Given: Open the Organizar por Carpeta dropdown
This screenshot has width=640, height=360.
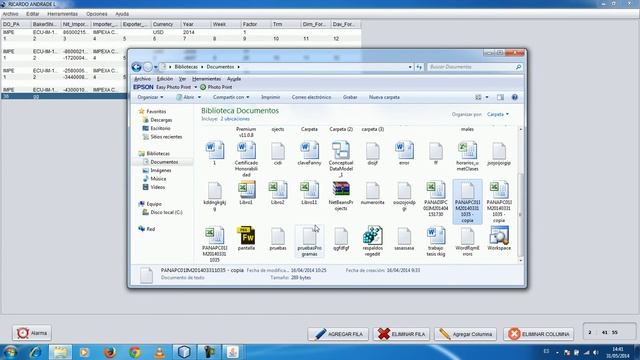Looking at the screenshot, I should coord(498,114).
